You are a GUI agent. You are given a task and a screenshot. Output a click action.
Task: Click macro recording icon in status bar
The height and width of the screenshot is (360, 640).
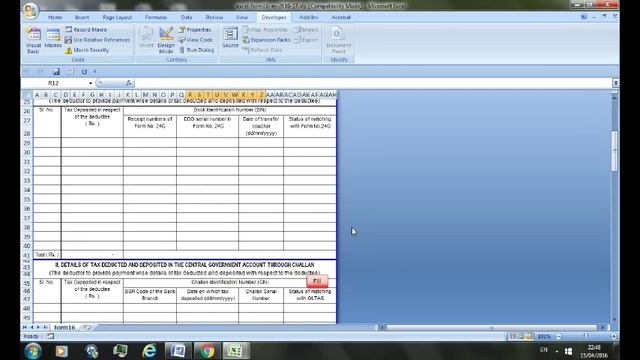coord(50,336)
